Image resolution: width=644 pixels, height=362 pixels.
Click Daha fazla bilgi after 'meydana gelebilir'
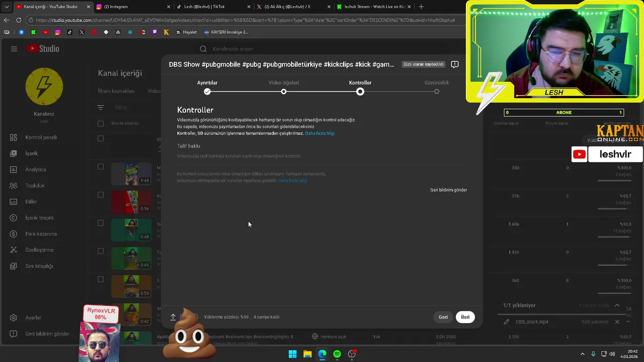click(292, 180)
